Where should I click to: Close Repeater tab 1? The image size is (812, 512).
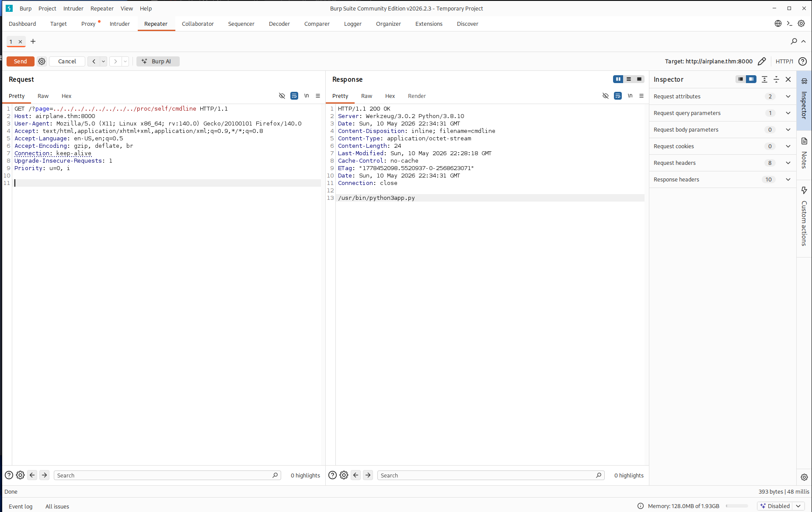(x=20, y=42)
